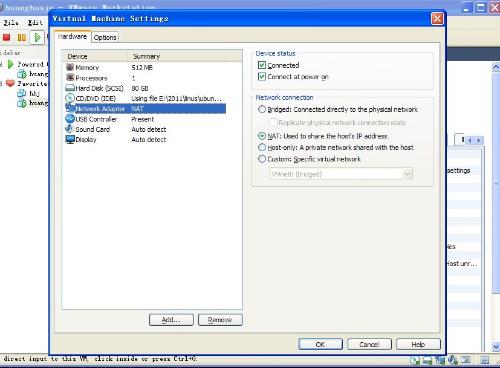Click the Processors chip icon
This screenshot has height=368, width=500.
click(70, 77)
